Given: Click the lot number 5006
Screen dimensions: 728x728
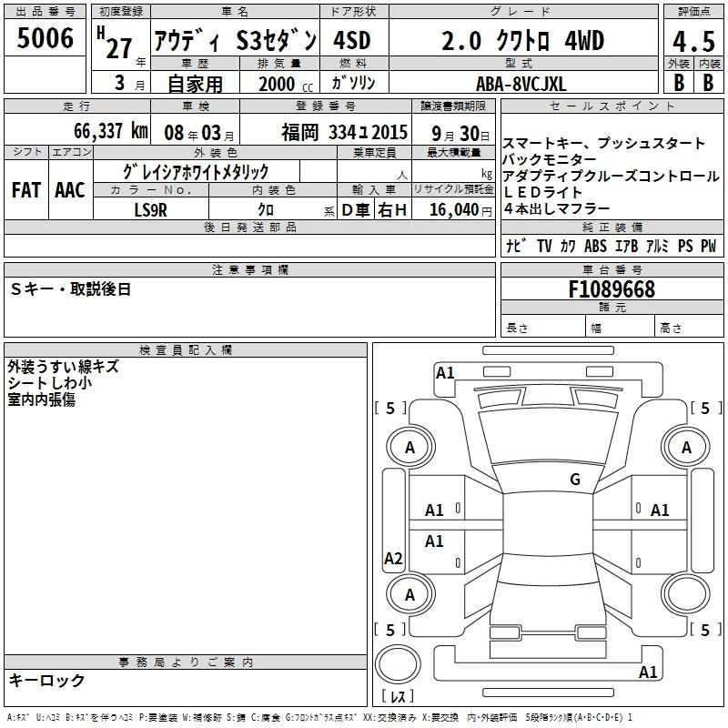Looking at the screenshot, I should [45, 38].
